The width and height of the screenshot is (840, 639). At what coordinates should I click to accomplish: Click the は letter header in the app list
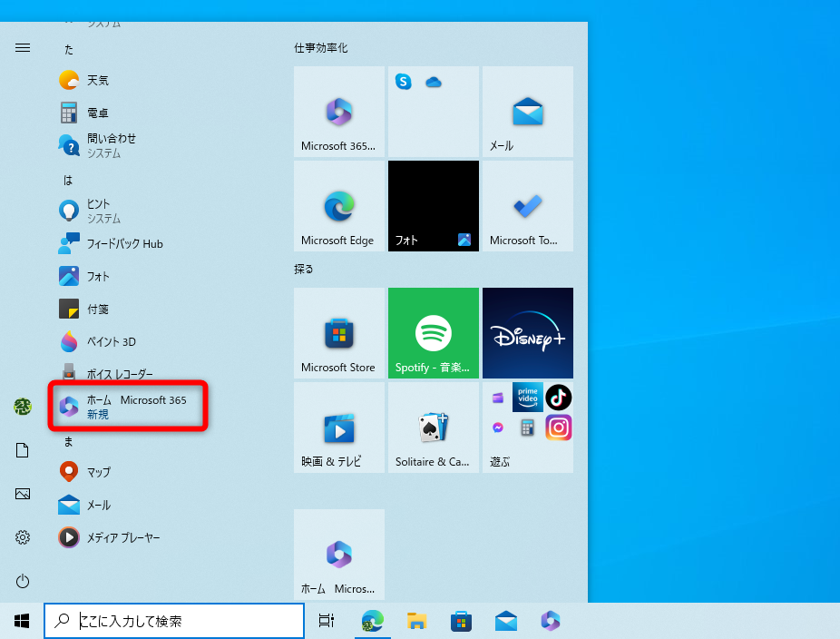point(68,180)
